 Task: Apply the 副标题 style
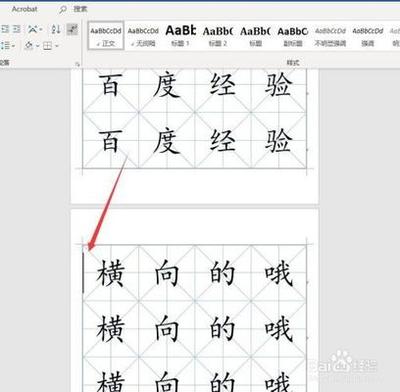(293, 36)
